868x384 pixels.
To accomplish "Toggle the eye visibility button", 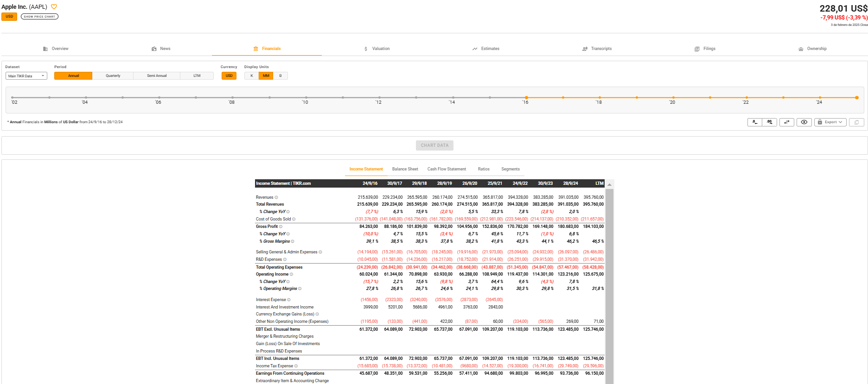I will pos(804,122).
